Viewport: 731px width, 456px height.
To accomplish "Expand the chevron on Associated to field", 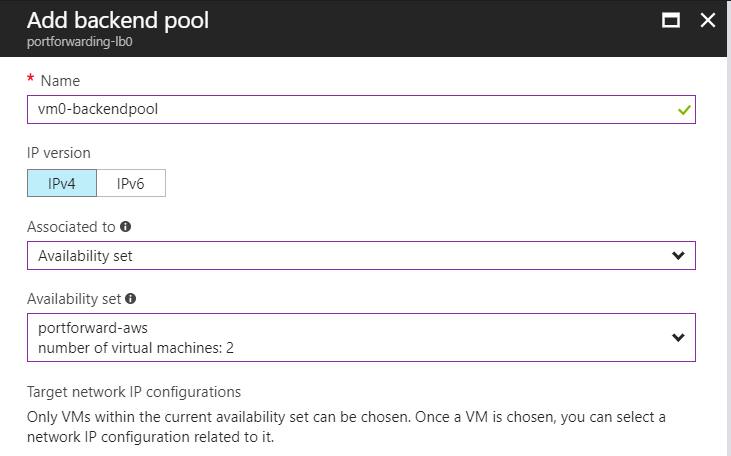I will (x=678, y=256).
